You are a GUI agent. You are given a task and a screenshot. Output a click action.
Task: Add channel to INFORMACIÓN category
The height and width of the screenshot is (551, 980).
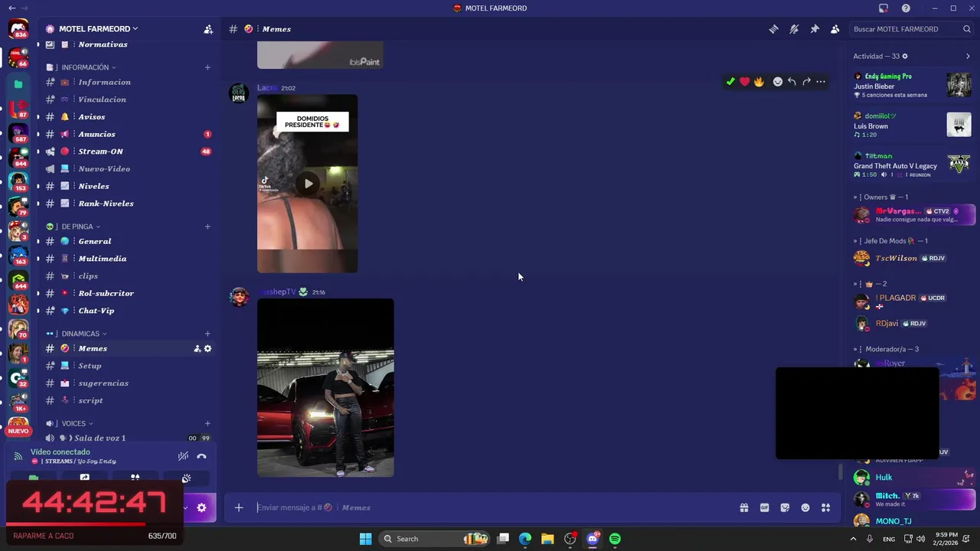coord(207,67)
